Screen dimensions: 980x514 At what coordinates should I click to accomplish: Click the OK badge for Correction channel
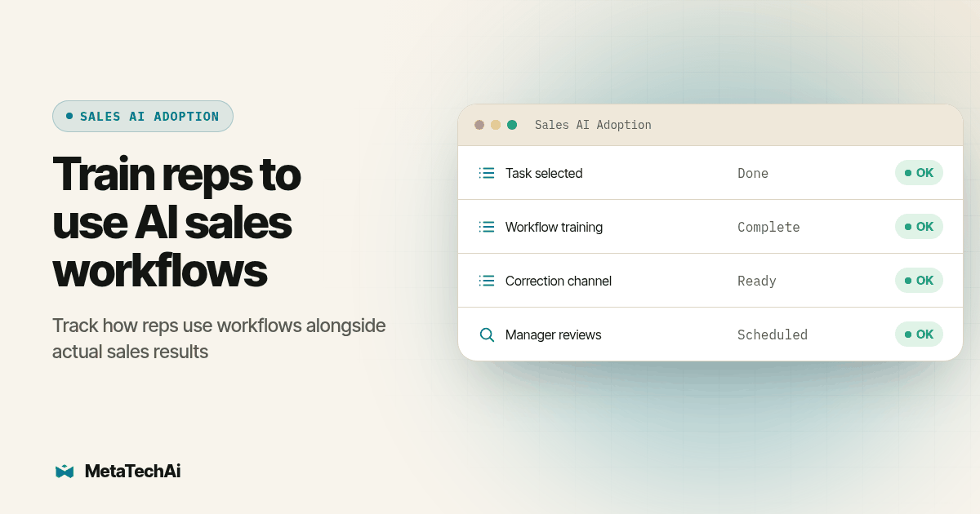coord(919,281)
